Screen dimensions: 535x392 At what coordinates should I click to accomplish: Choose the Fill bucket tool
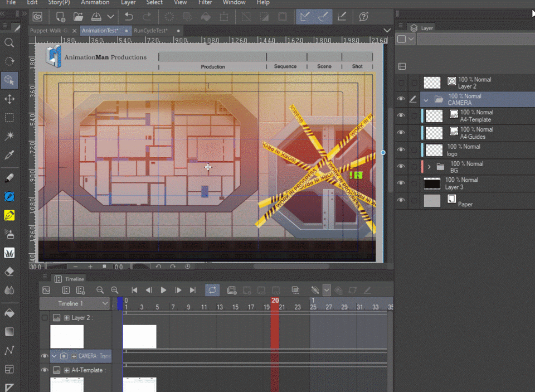point(9,313)
